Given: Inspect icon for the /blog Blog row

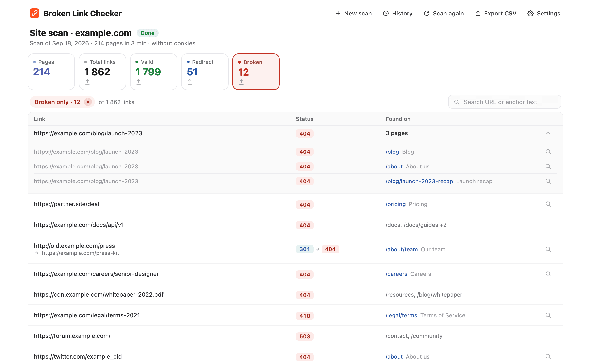Looking at the screenshot, I should click(x=548, y=152).
